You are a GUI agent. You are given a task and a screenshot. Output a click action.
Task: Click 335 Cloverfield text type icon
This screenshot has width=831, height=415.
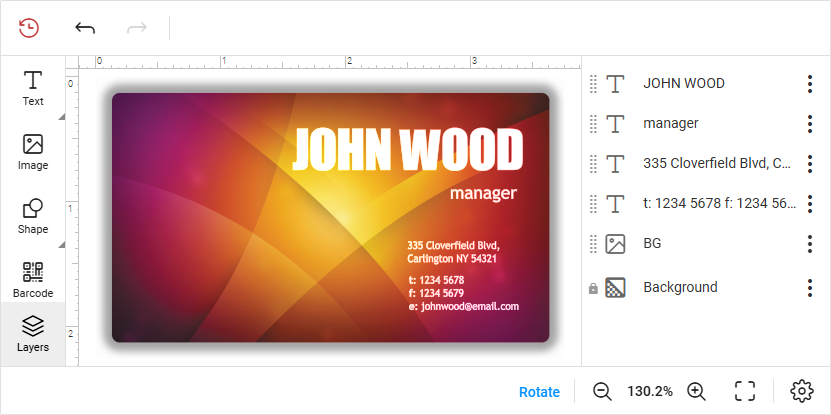[x=615, y=164]
